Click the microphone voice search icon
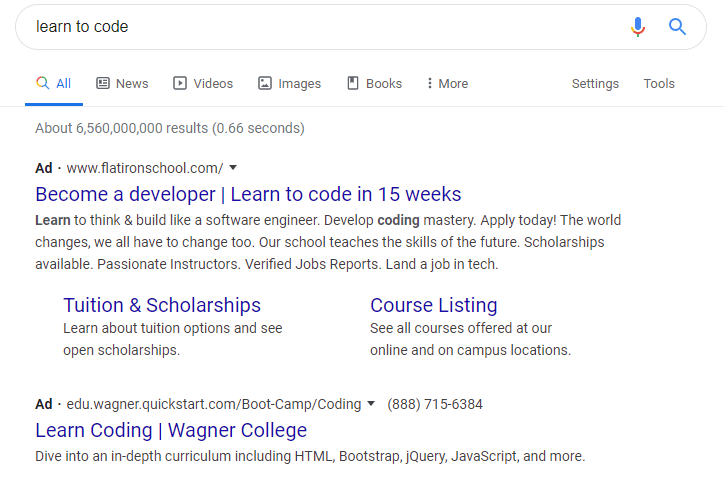The height and width of the screenshot is (490, 724). (638, 27)
